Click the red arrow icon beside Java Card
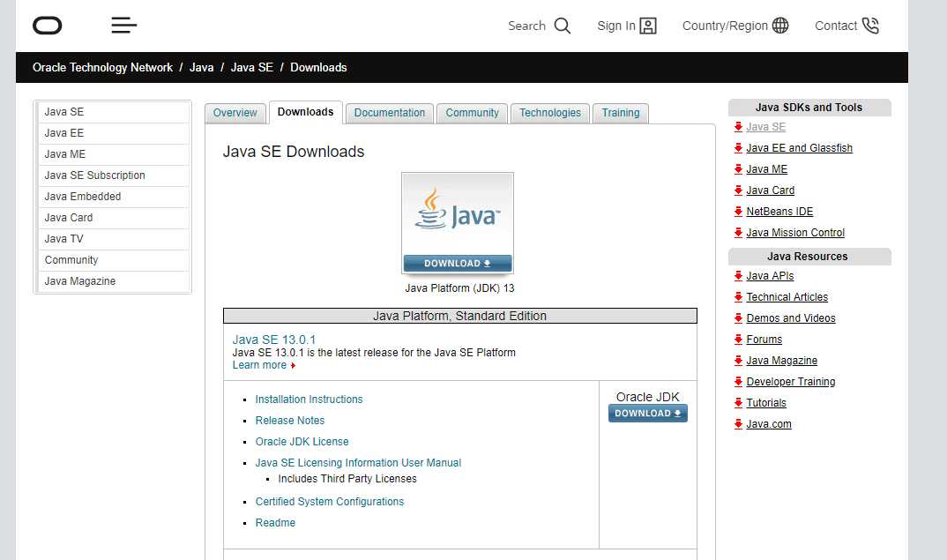Screen dimensions: 947x560 [x=738, y=190]
